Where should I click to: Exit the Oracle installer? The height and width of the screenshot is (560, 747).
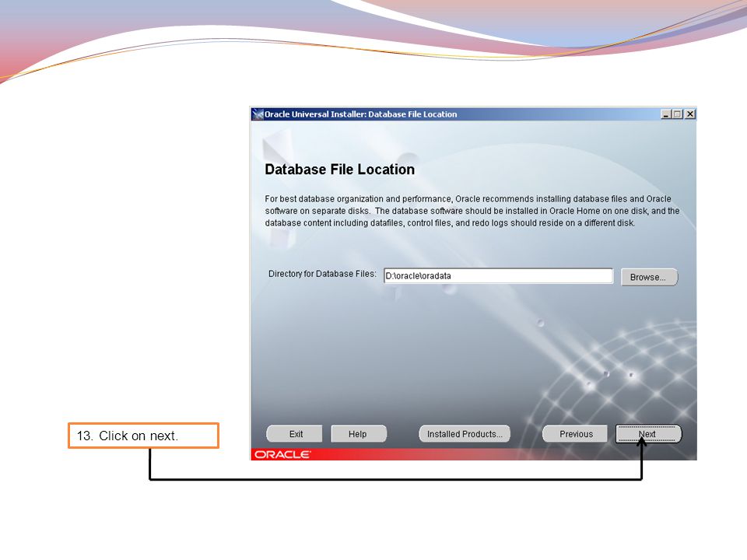click(295, 434)
